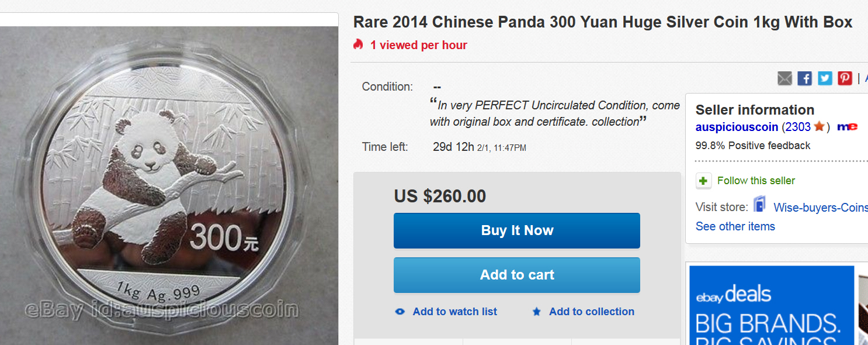Open the eBay deals Big Brands banner

[771, 305]
